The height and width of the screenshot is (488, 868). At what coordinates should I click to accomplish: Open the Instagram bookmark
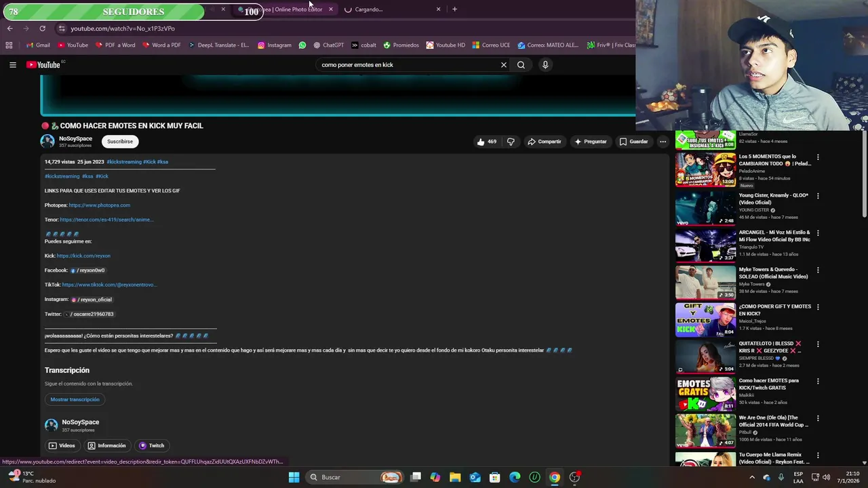[274, 45]
